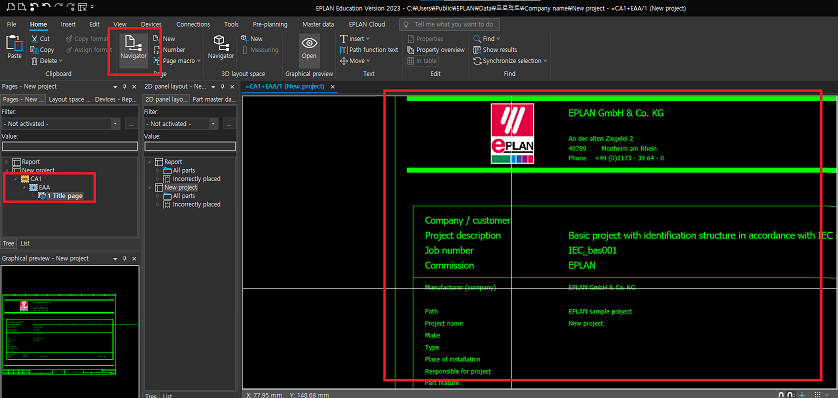Screen dimensions: 838x398
Task: Switch to the Edit ribbon tab
Action: 95,25
